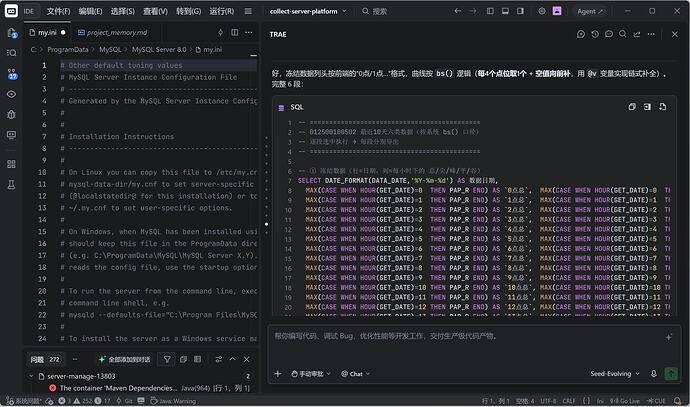Open Source Control view with 17 badge
Screen dimensions: 690x407
[x=11, y=73]
